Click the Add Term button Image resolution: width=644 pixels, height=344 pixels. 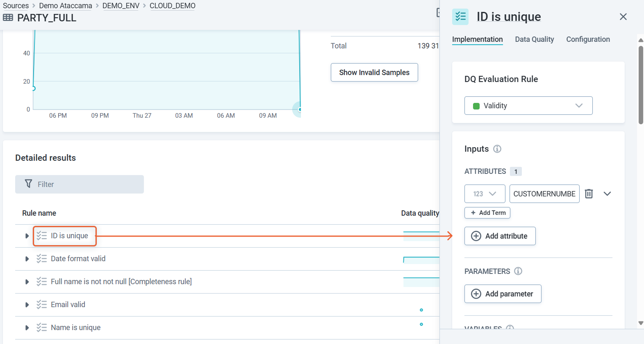pyautogui.click(x=487, y=213)
